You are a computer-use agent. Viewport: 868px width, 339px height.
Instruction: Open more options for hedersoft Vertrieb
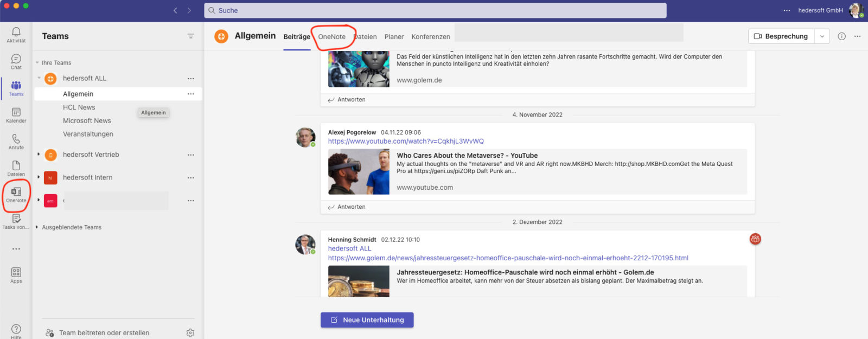[x=191, y=155]
